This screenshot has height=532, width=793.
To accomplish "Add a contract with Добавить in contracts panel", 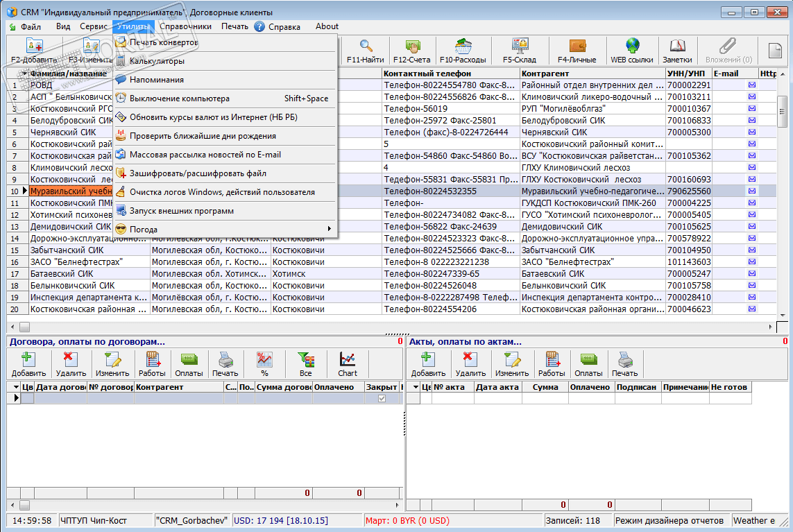I will (29, 365).
